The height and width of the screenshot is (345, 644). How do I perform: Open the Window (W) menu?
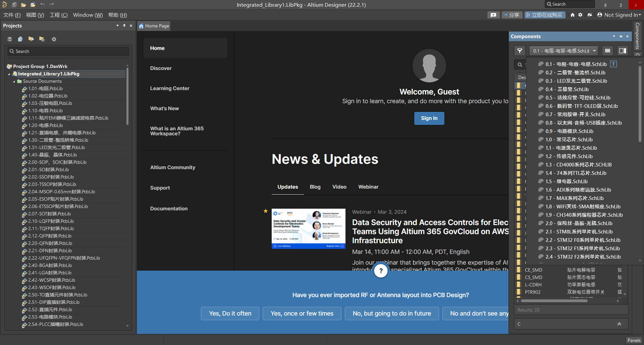pyautogui.click(x=88, y=15)
